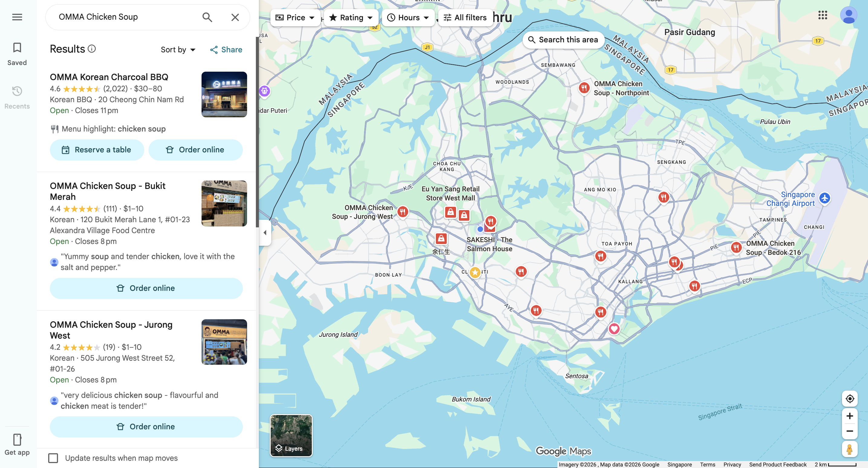Toggle the 2 km map scale
Image resolution: width=868 pixels, height=468 pixels.
836,464
